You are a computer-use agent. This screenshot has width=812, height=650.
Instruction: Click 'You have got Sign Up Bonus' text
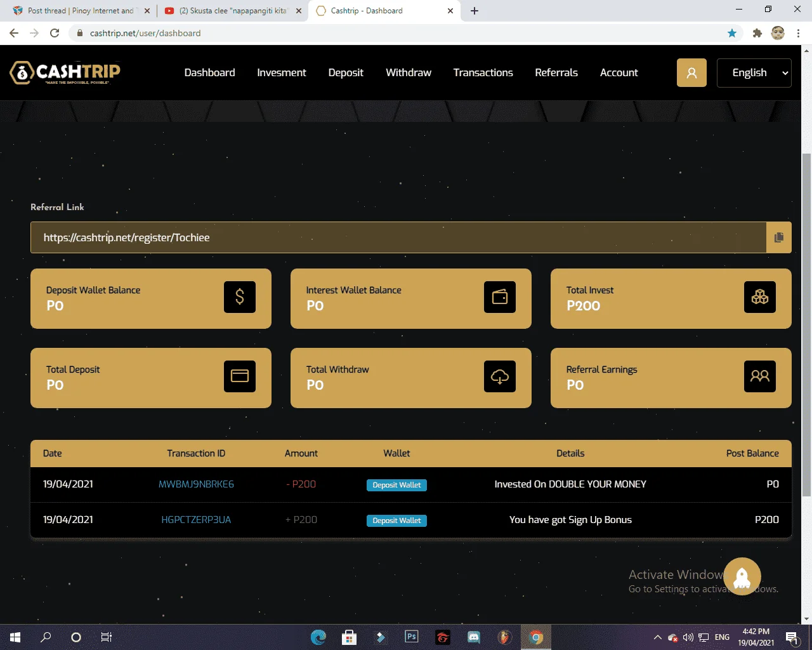pyautogui.click(x=570, y=520)
